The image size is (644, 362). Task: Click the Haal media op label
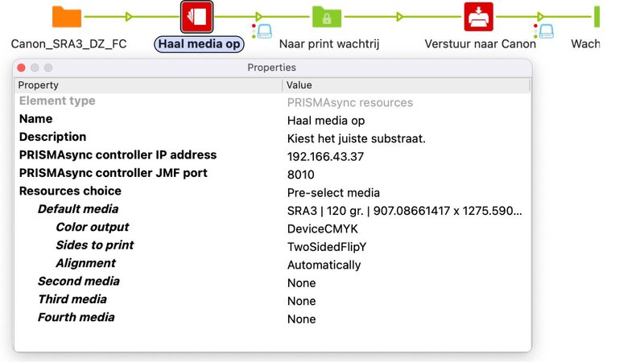pos(199,44)
